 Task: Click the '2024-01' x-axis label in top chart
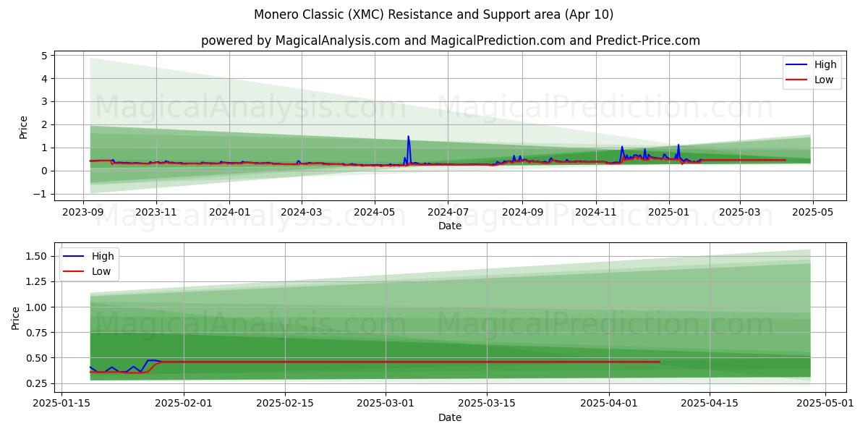pos(229,213)
